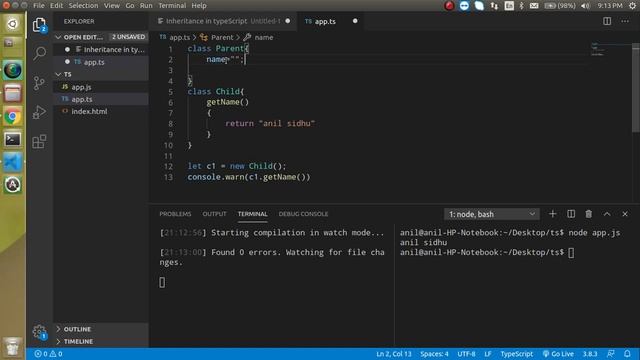This screenshot has width=640, height=360.
Task: Click Go Live in status bar
Action: click(x=558, y=354)
